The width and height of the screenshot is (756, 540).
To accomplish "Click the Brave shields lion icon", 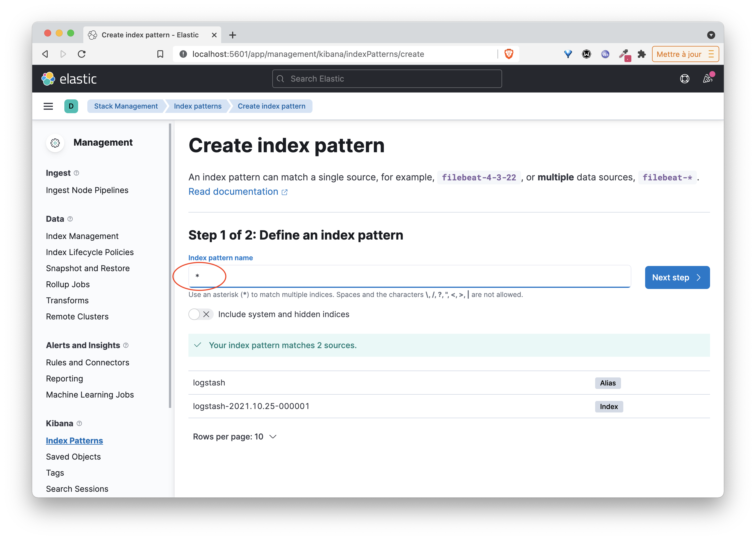I will click(509, 54).
